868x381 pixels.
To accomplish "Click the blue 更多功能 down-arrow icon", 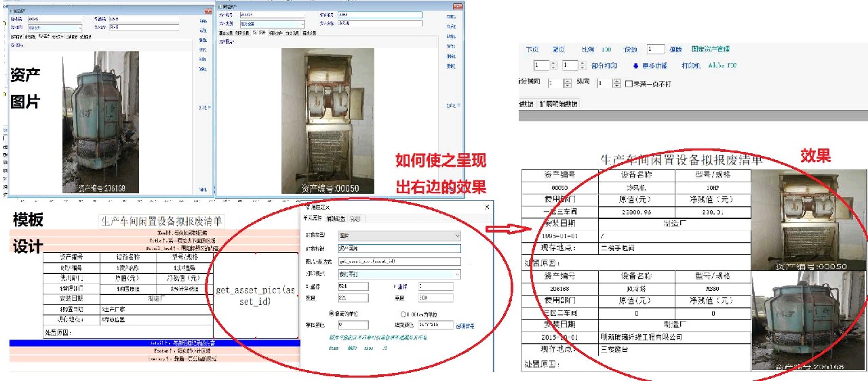I will coord(635,66).
